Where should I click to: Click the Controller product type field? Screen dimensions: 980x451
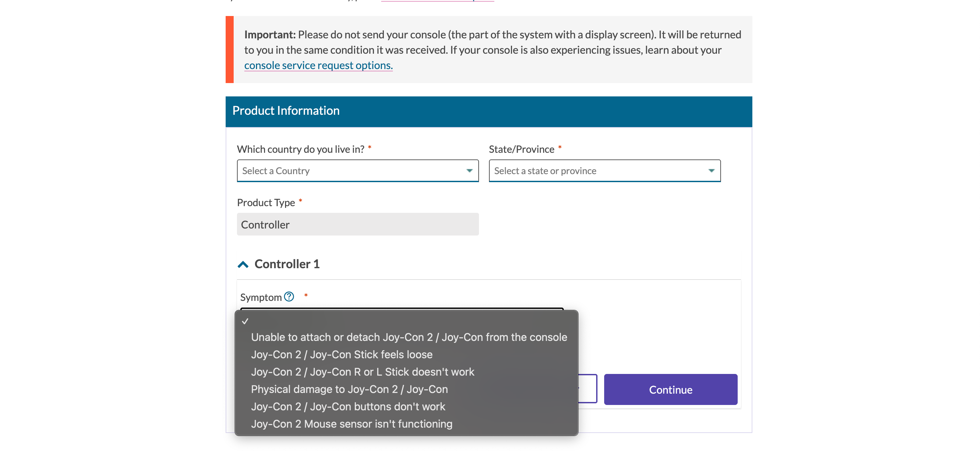(x=357, y=224)
